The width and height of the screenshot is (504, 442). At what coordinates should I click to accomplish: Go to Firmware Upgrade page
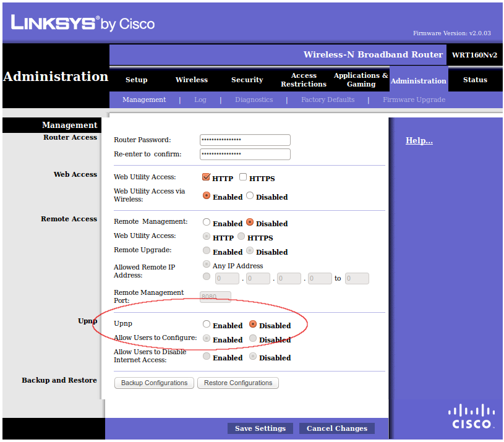414,100
